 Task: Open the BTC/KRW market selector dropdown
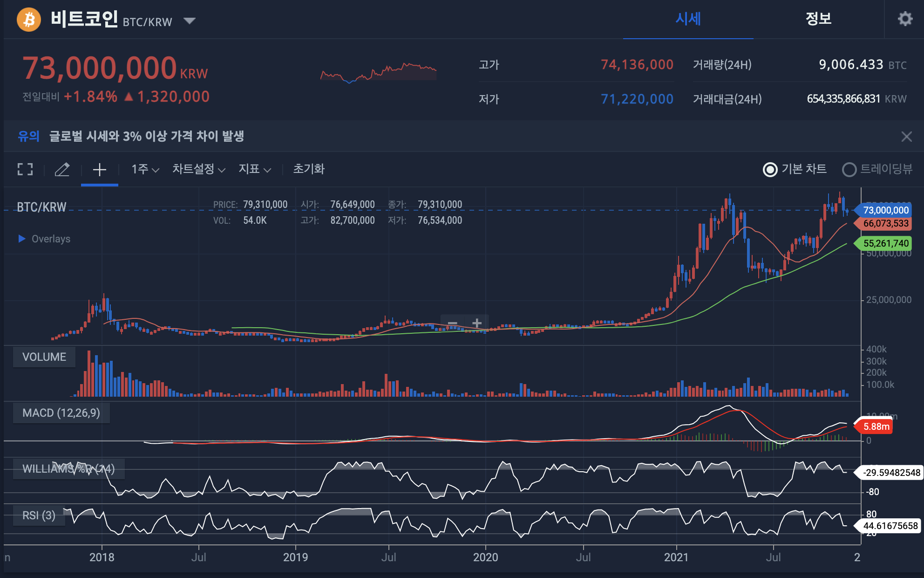tap(189, 21)
